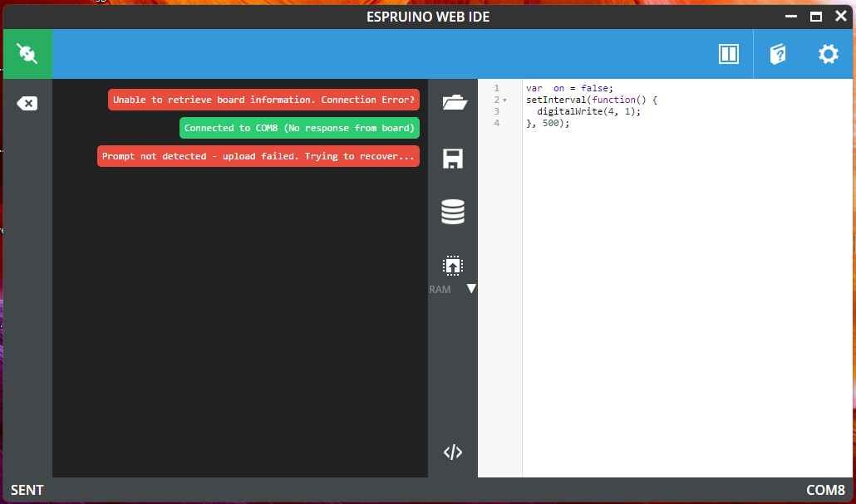Click the 'Connected to COM8' green notification

click(x=299, y=128)
